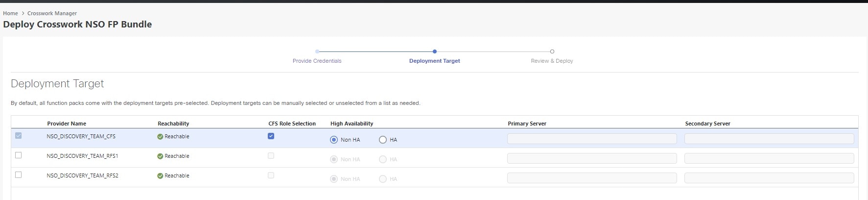Choose HA for NSO_DISCOVERY_TEAM_CFS
This screenshot has width=868, height=200.
[x=383, y=140]
